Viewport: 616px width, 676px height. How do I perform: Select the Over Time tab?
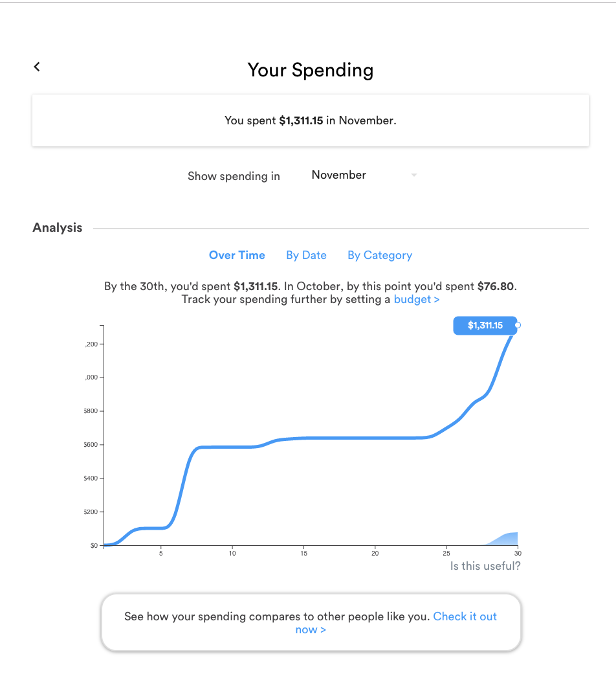point(237,255)
